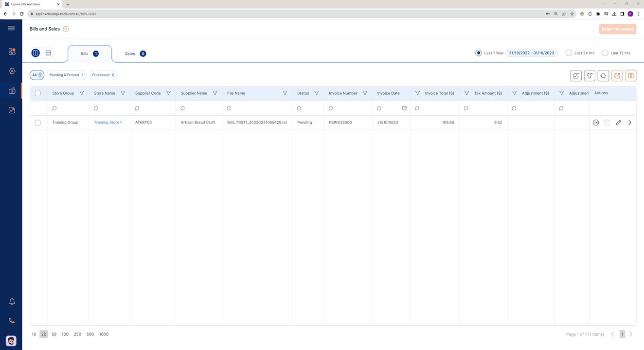Viewport: 644px width, 350px height.
Task: Set page size to 50
Action: click(x=54, y=334)
